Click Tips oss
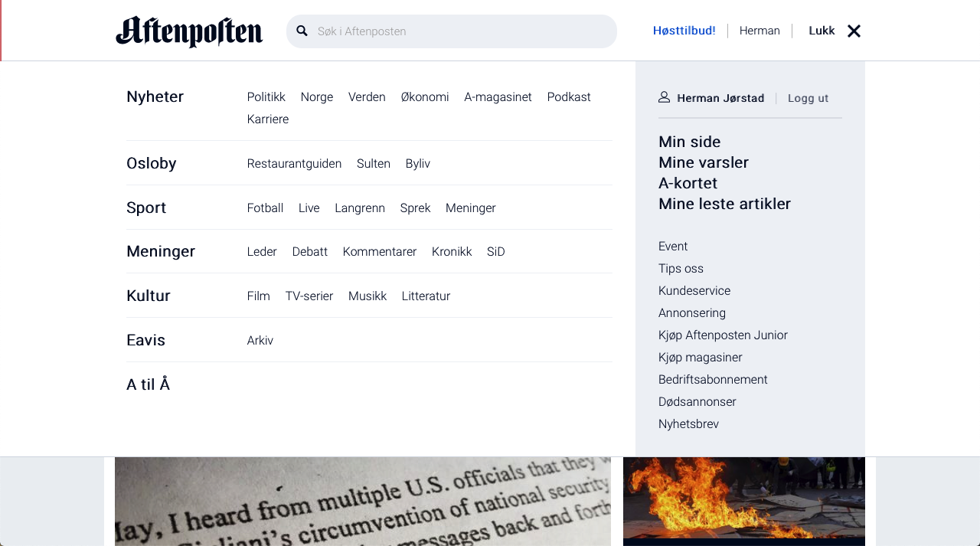 click(681, 269)
